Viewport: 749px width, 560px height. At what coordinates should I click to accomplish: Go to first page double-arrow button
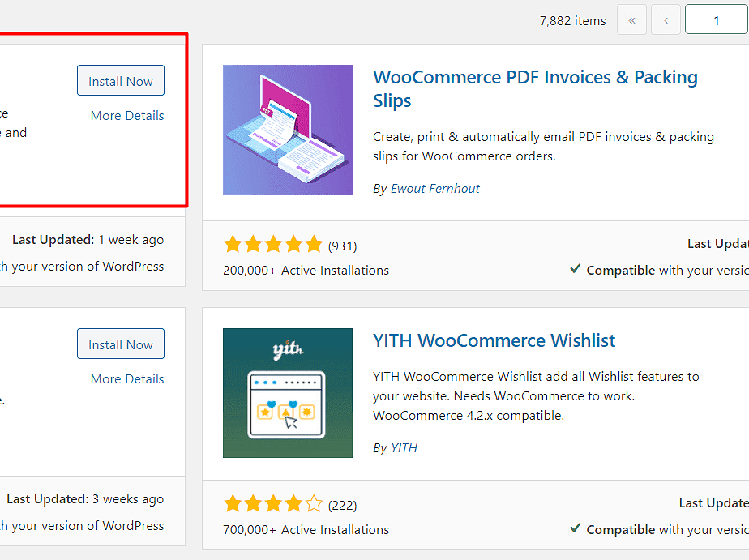(x=631, y=20)
